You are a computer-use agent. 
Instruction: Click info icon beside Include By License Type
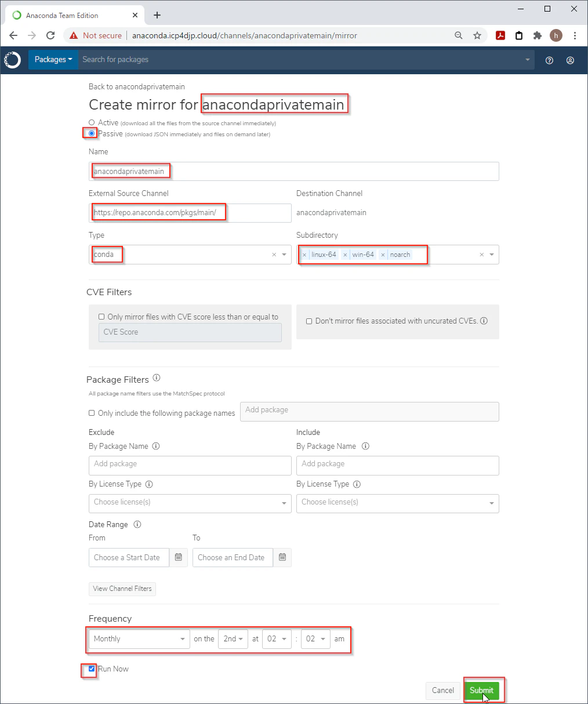pyautogui.click(x=357, y=484)
